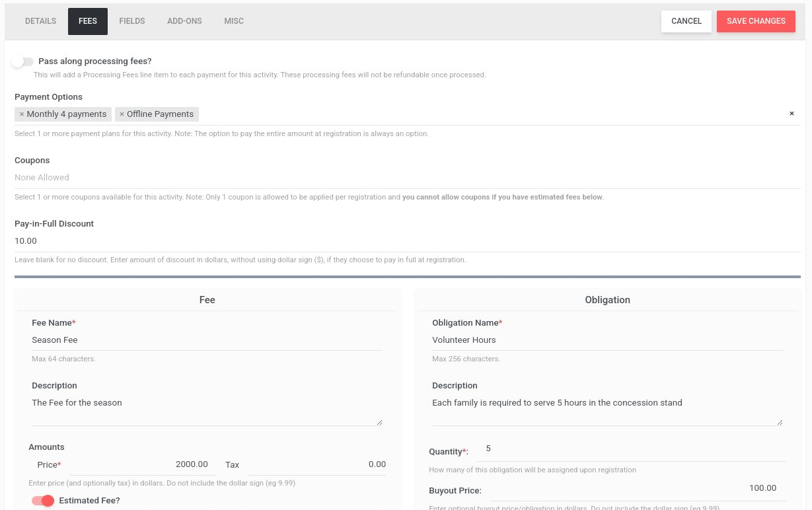Remove the Offline Payments tag
The height and width of the screenshot is (510, 812).
[x=122, y=114]
